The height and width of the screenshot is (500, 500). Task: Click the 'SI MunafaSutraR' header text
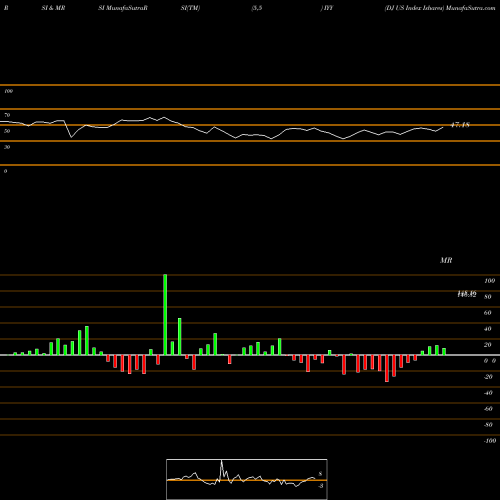(123, 8)
